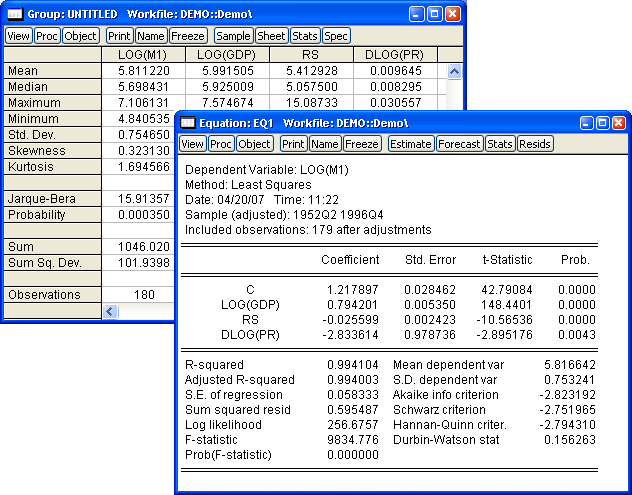This screenshot has width=632, height=495.
Task: Click the Equation EQ1 window's title bar icon
Action: [x=189, y=122]
